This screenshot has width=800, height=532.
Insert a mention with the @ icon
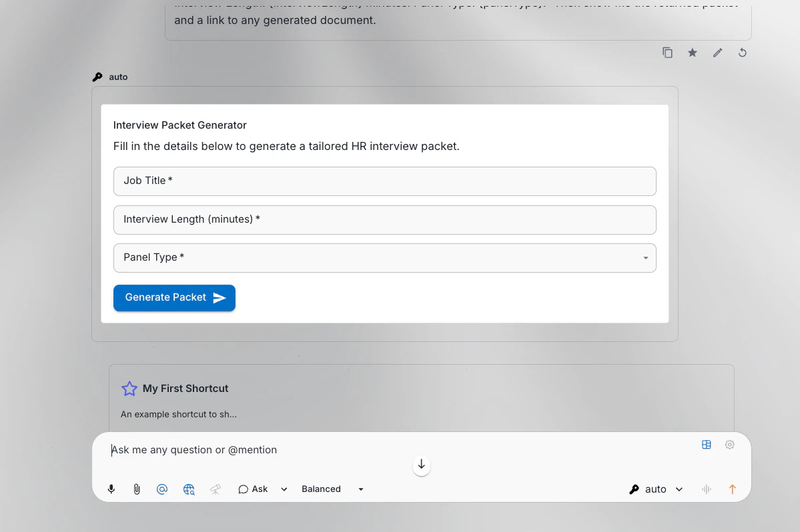[x=161, y=489]
